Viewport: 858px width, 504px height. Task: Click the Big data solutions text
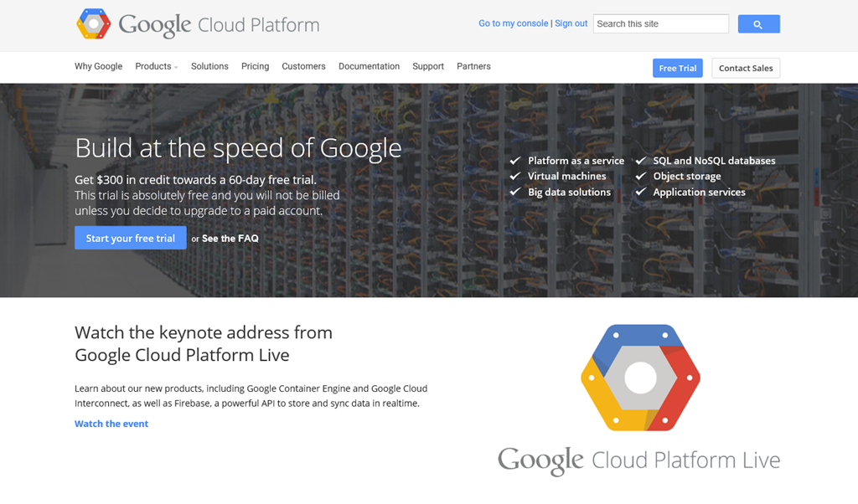tap(569, 192)
